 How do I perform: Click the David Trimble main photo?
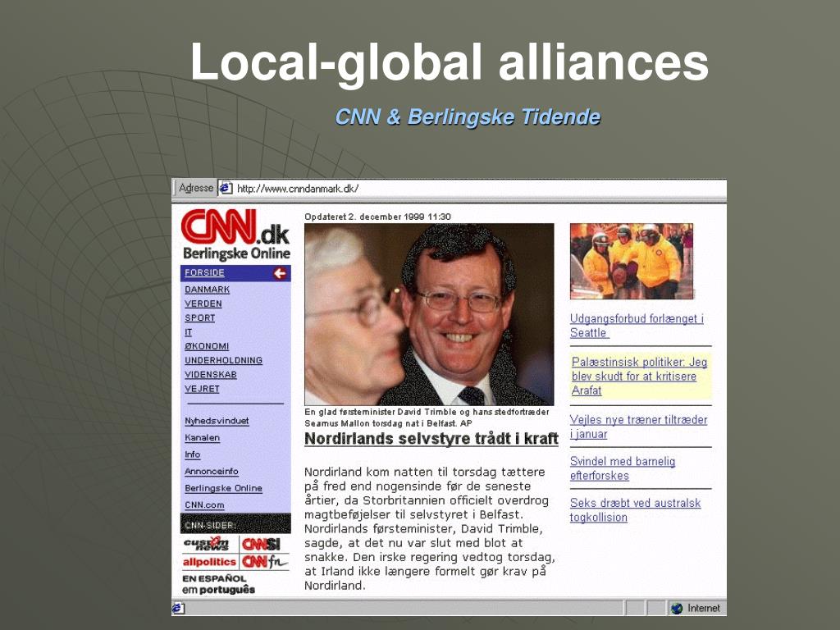click(x=429, y=314)
